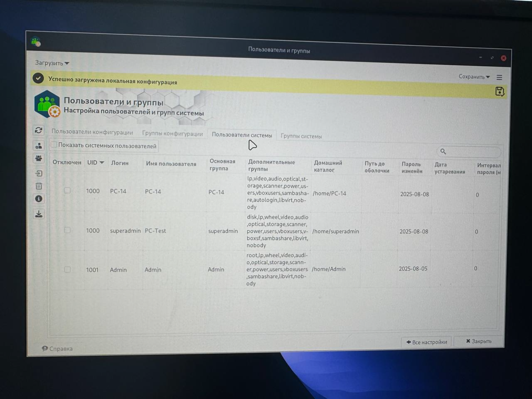This screenshot has height=399, width=532.
Task: Click the Отключен column header
Action: 67,162
